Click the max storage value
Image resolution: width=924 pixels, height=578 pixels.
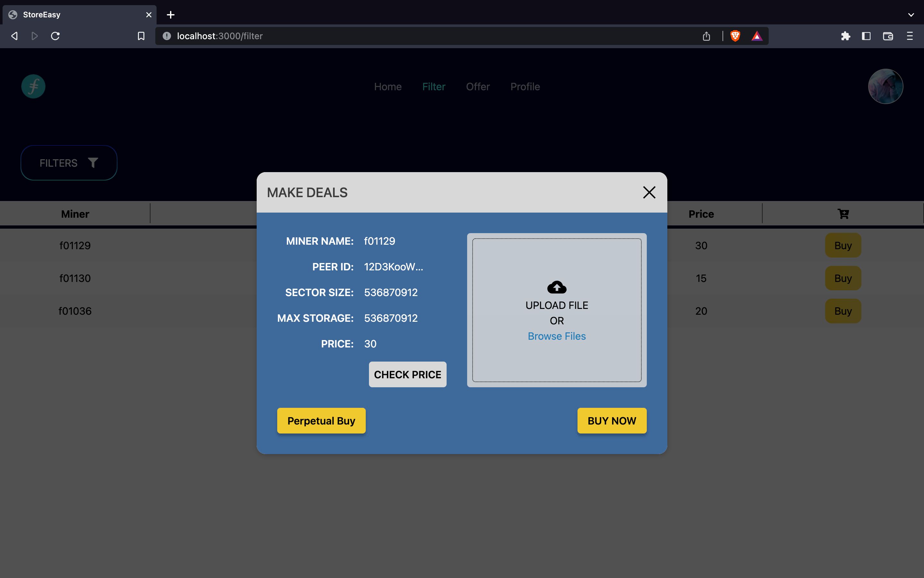(x=390, y=318)
